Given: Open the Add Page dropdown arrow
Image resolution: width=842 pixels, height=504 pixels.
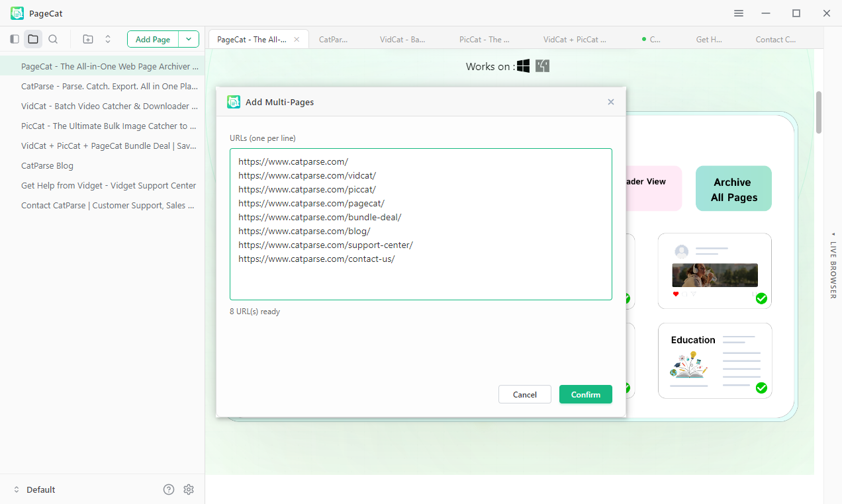Looking at the screenshot, I should click(189, 39).
